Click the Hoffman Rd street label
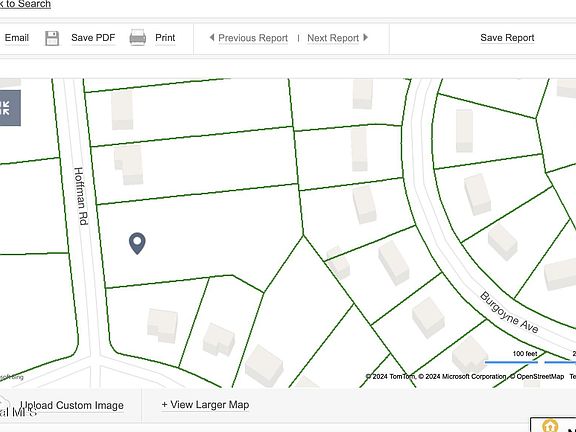 [x=81, y=196]
